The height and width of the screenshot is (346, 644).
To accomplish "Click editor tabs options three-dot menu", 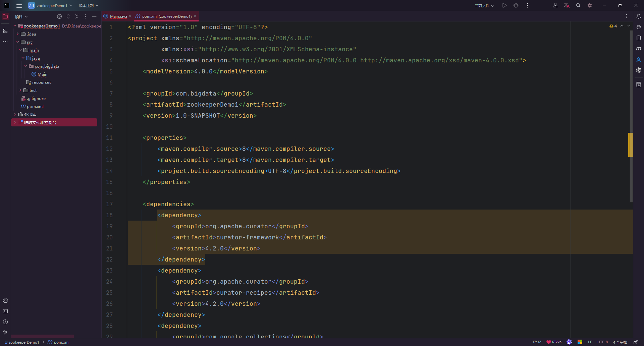I will coord(627,16).
